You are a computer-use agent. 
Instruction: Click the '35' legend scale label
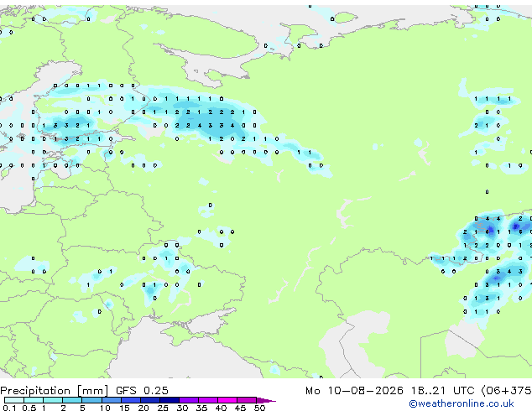pyautogui.click(x=201, y=408)
